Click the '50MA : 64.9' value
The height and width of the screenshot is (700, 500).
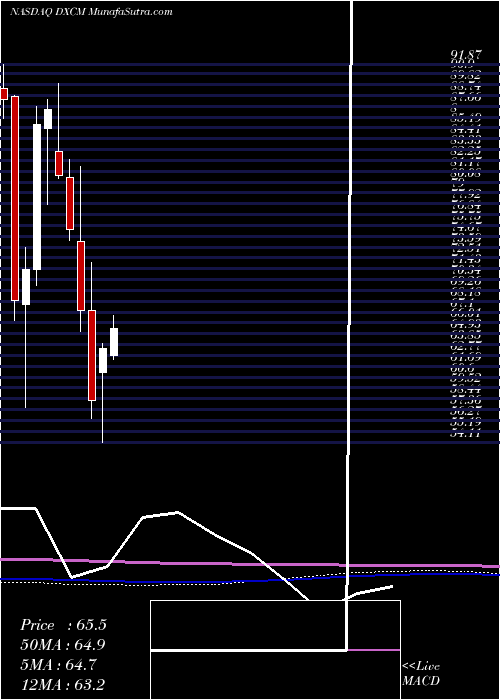click(x=63, y=645)
